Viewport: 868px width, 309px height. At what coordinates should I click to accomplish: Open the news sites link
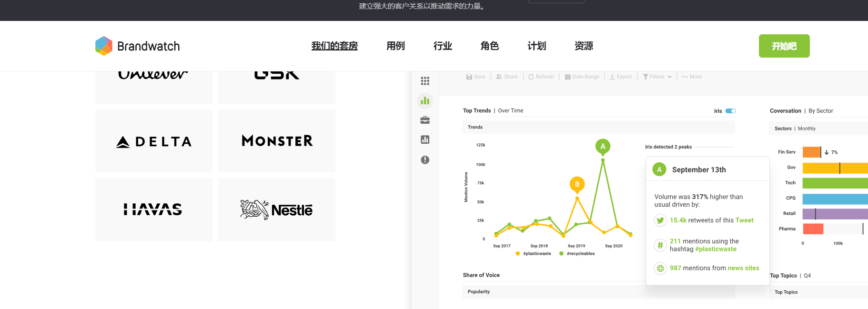click(x=743, y=268)
